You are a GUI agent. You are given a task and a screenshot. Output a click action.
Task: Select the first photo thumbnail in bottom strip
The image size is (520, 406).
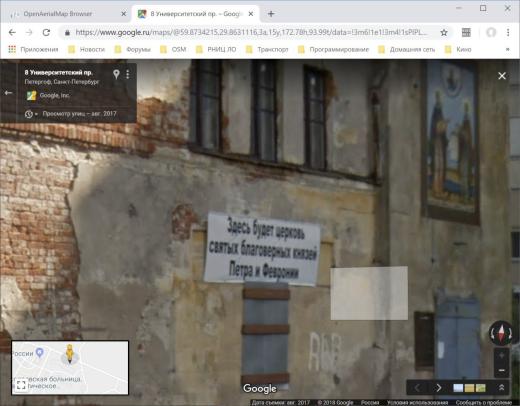pyautogui.click(x=458, y=388)
